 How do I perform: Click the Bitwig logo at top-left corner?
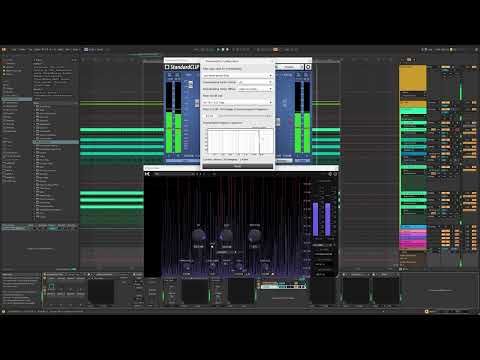point(4,50)
